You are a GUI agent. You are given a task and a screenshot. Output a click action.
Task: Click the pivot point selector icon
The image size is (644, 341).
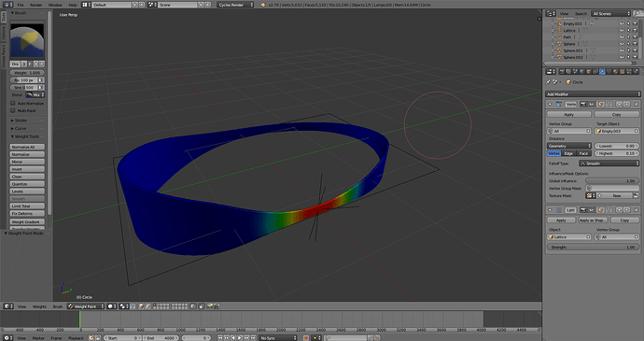[123, 306]
